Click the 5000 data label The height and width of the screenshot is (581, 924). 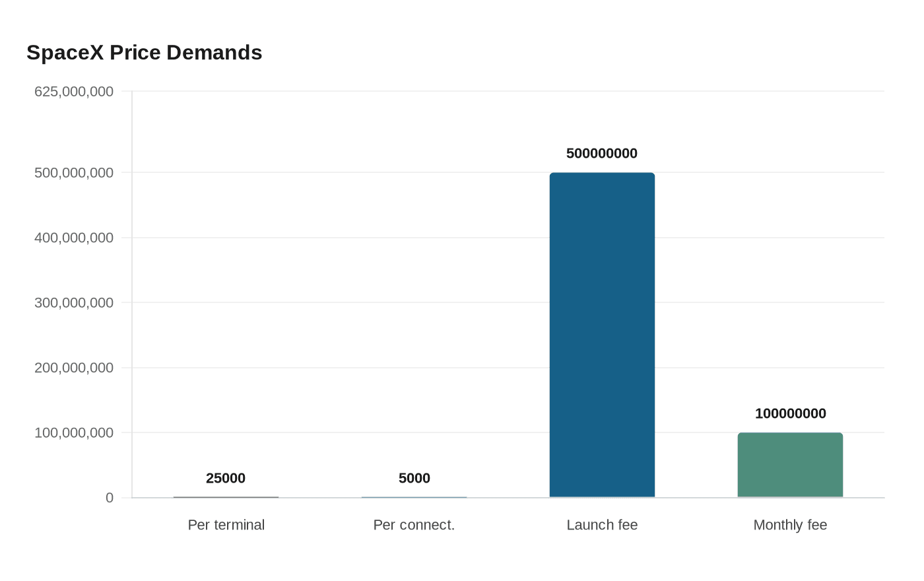tap(414, 478)
